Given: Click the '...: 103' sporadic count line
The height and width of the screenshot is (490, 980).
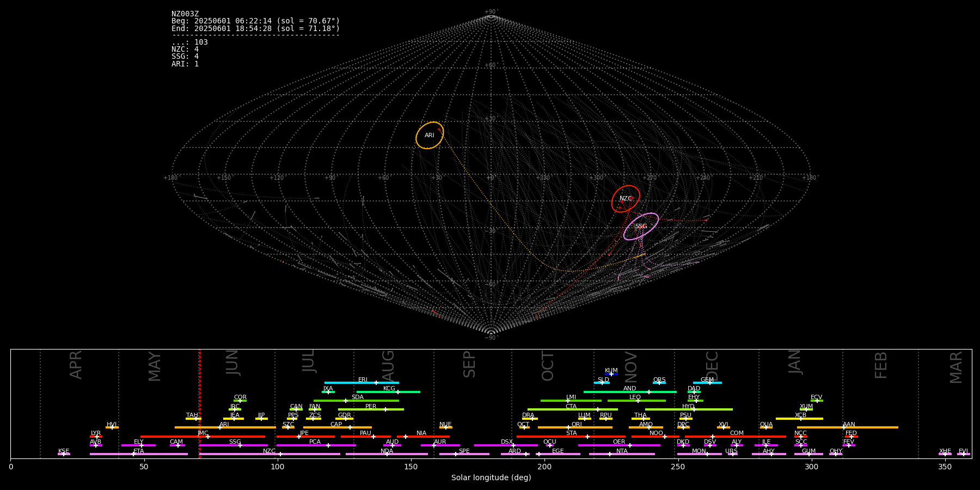Looking at the screenshot, I should coord(189,42).
